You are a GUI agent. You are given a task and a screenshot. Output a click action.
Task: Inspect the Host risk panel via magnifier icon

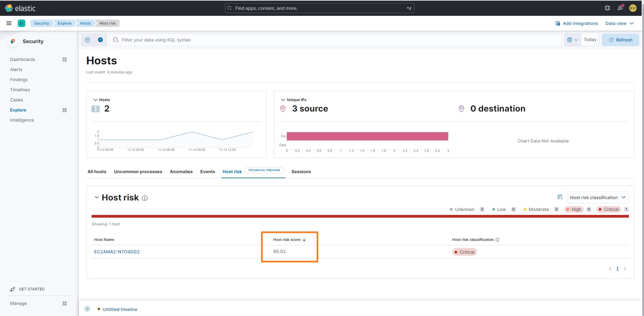(560, 197)
